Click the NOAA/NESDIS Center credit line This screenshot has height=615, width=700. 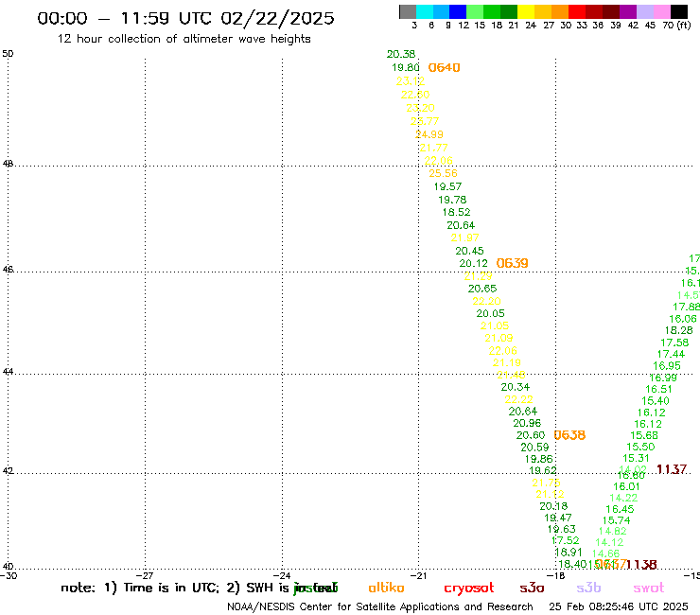pos(380,607)
